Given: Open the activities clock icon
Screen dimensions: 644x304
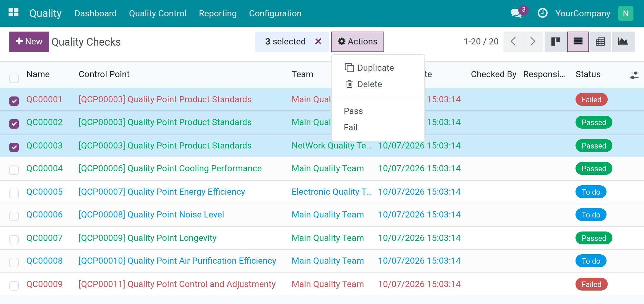Looking at the screenshot, I should pyautogui.click(x=542, y=13).
